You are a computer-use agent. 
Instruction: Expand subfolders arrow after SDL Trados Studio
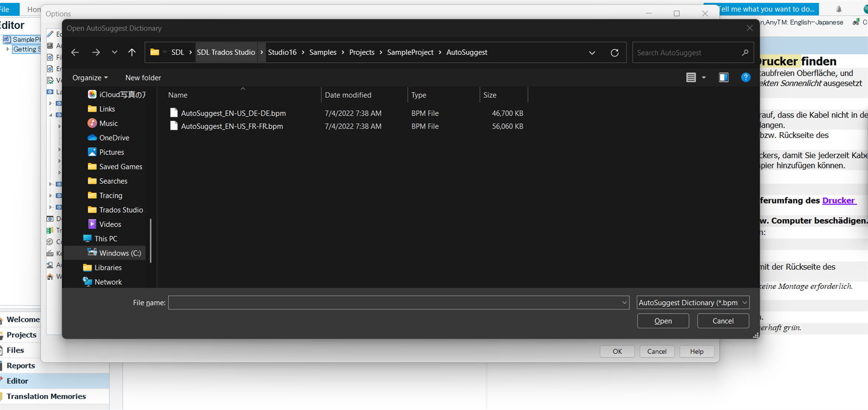click(x=262, y=53)
